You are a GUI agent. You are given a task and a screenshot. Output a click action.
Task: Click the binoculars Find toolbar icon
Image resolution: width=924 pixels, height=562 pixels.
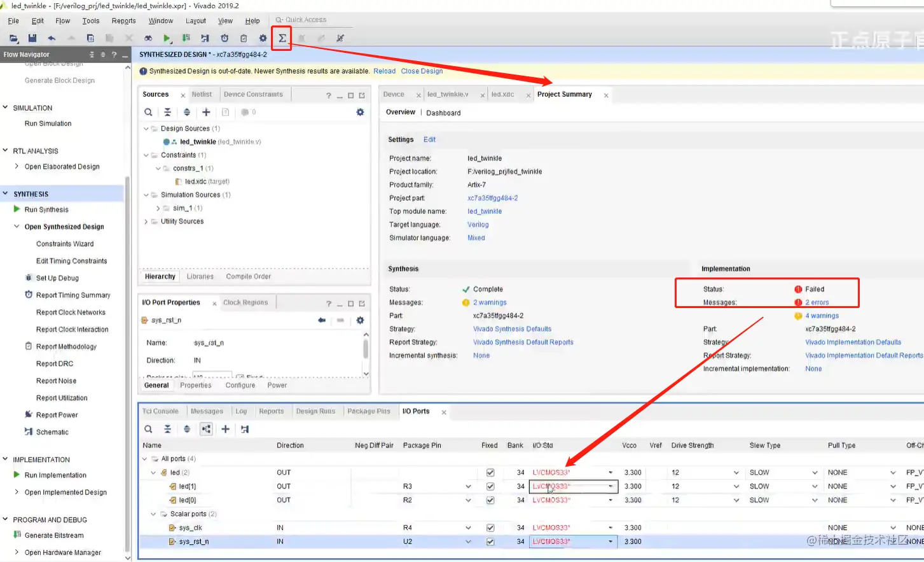[x=148, y=38]
